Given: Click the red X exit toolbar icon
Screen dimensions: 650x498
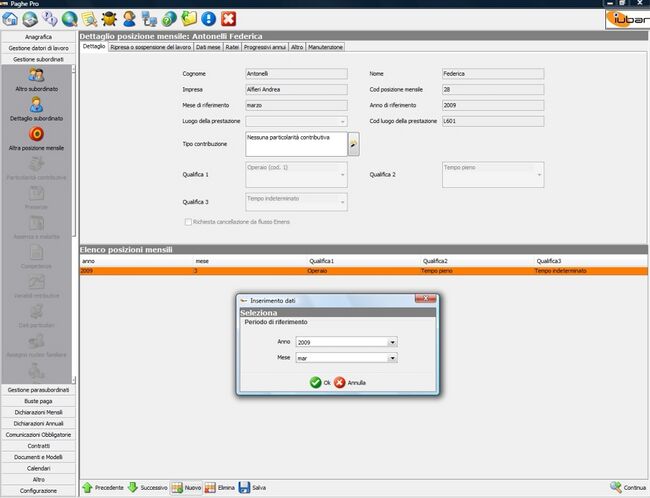Looking at the screenshot, I should [x=229, y=18].
